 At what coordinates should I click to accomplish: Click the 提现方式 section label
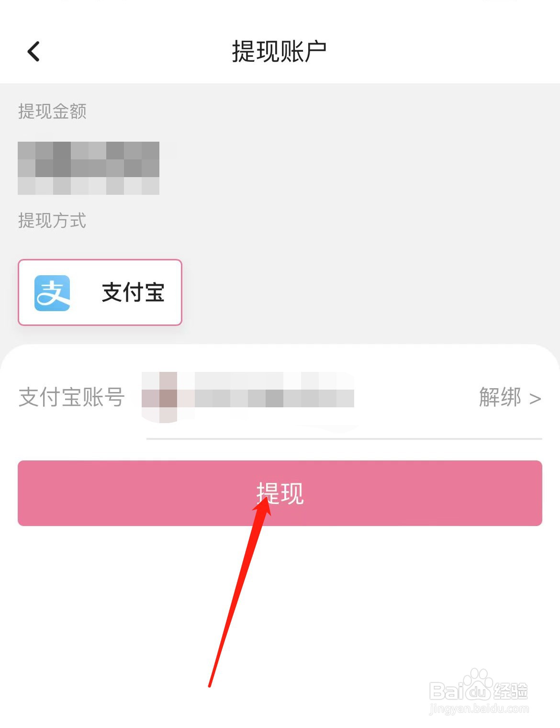point(52,221)
